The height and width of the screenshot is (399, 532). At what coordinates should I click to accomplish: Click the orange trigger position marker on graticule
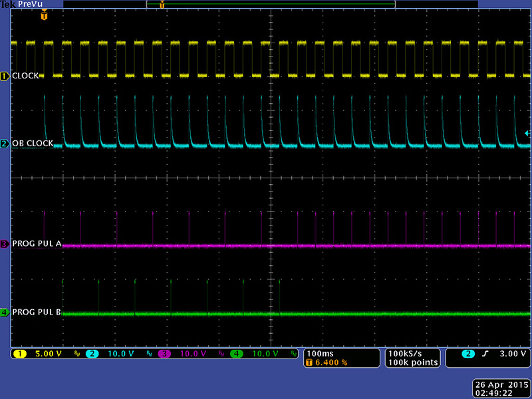(x=44, y=15)
